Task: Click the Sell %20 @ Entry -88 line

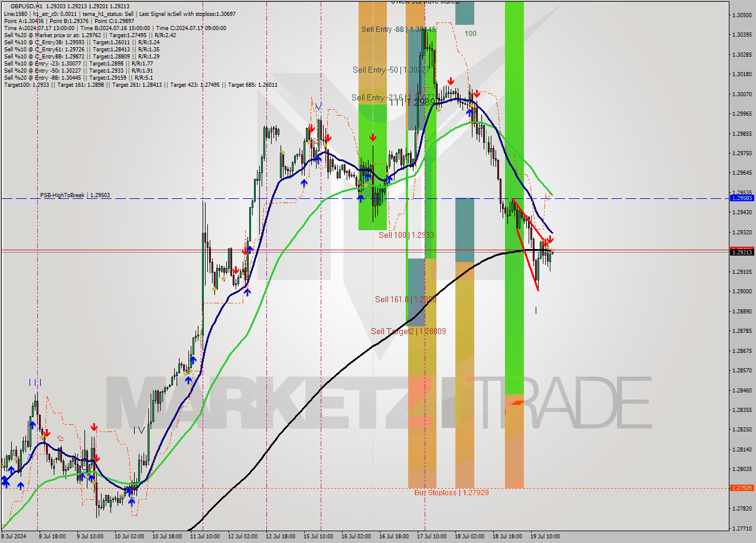Action: (78, 77)
